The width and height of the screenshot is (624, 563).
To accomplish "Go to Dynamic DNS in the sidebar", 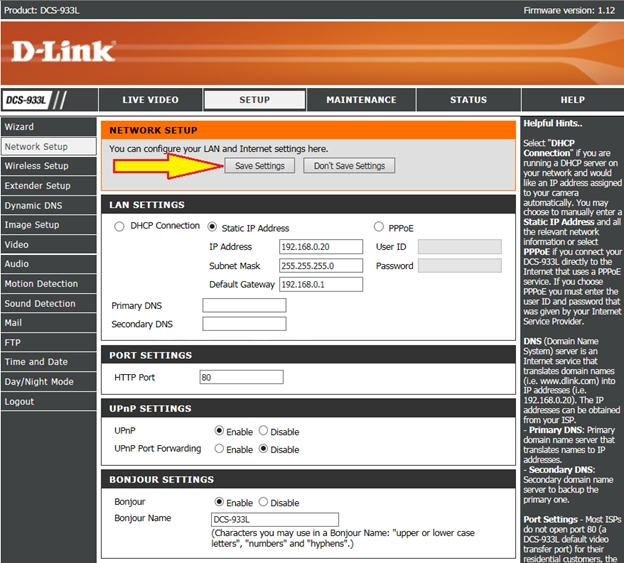I will (36, 205).
